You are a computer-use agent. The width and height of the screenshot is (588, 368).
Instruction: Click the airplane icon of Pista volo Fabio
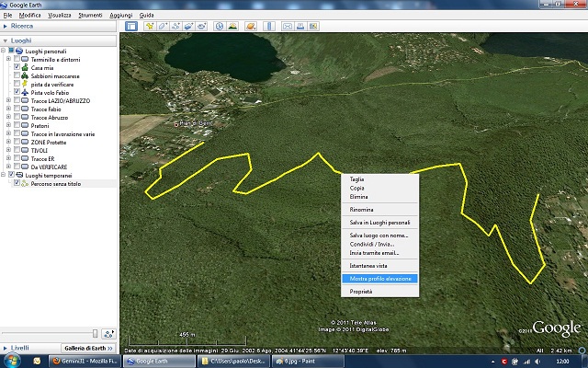pyautogui.click(x=25, y=92)
